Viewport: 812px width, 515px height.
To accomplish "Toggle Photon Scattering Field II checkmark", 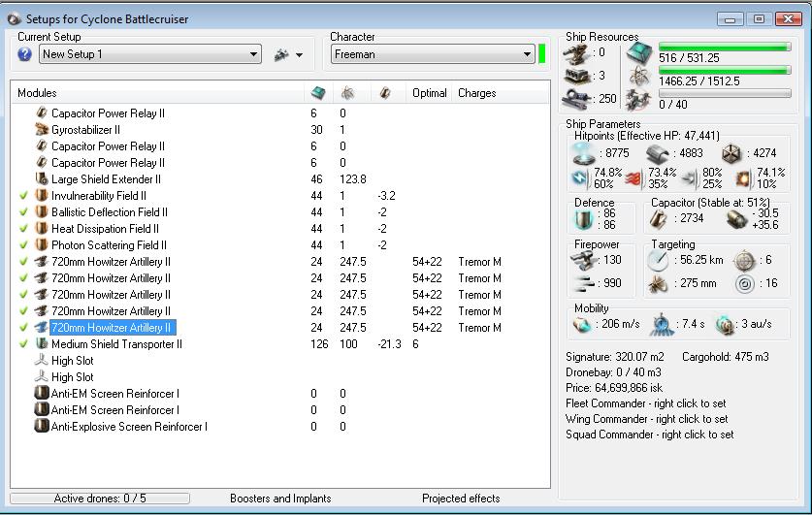I will pos(23,245).
